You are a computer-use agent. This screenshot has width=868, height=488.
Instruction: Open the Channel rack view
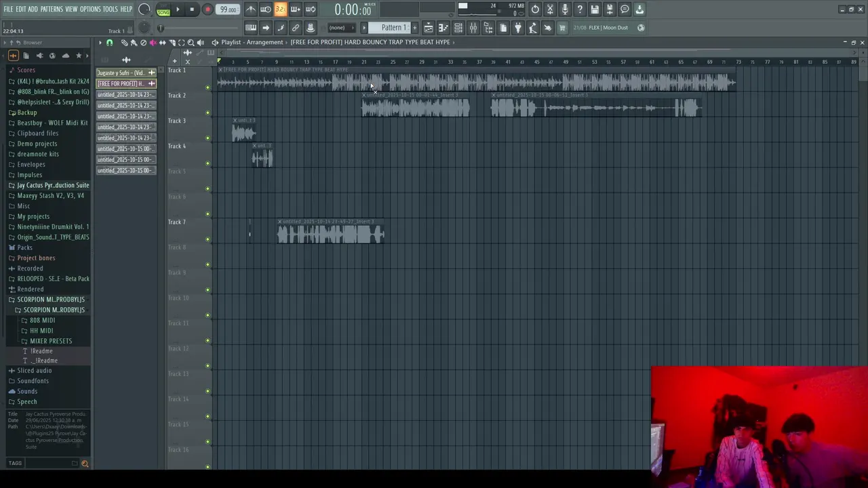[458, 28]
